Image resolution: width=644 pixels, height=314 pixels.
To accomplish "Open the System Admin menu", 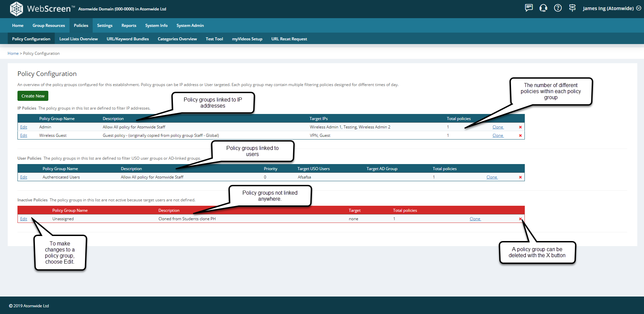I will pyautogui.click(x=190, y=26).
